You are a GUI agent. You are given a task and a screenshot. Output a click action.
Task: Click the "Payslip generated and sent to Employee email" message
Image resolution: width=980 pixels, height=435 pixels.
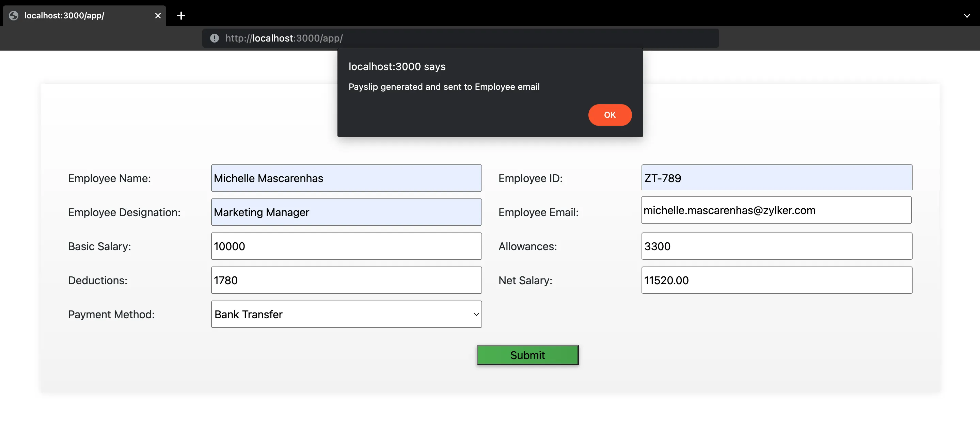pos(444,87)
